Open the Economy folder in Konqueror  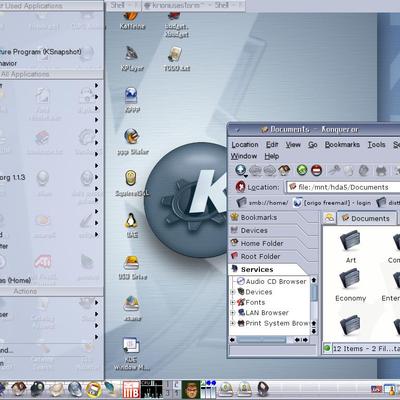350,286
